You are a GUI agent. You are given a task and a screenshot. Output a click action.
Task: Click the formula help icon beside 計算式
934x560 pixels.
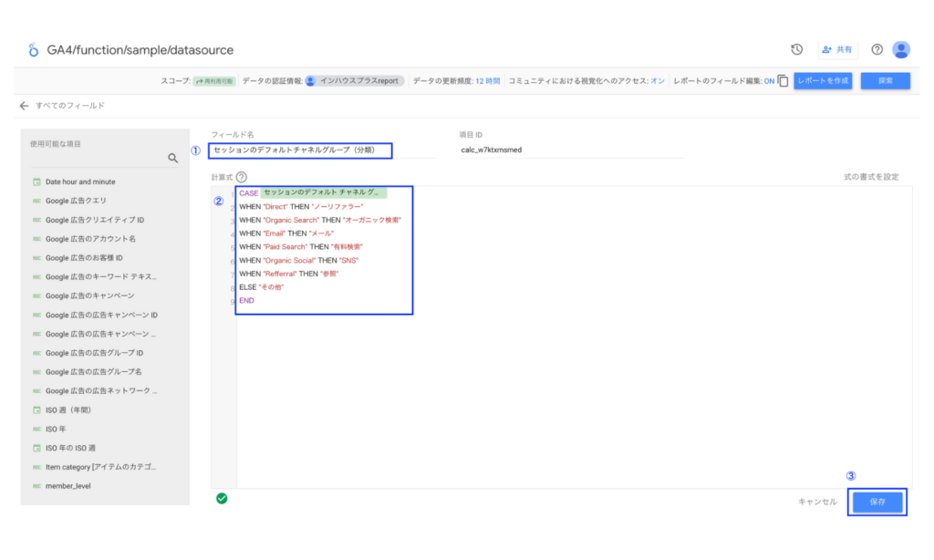point(242,177)
